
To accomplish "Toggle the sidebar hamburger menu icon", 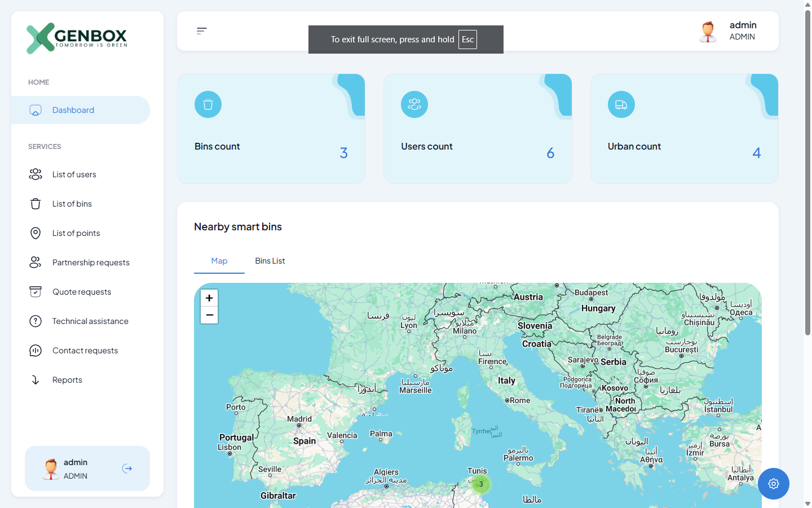I will [201, 31].
